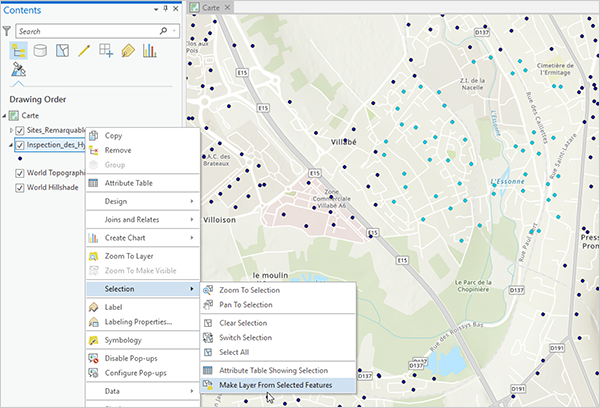Select List By Editing pencil icon
Screen dimensions: 600x408
click(84, 51)
